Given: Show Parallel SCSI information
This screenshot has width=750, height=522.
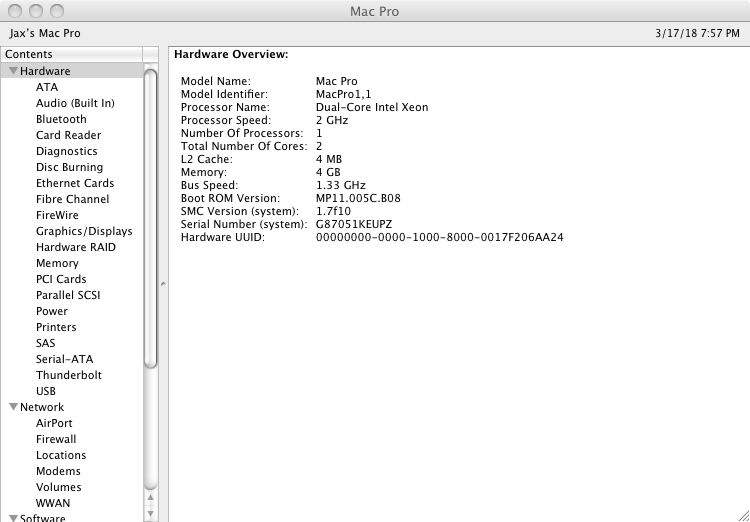Looking at the screenshot, I should pos(68,295).
